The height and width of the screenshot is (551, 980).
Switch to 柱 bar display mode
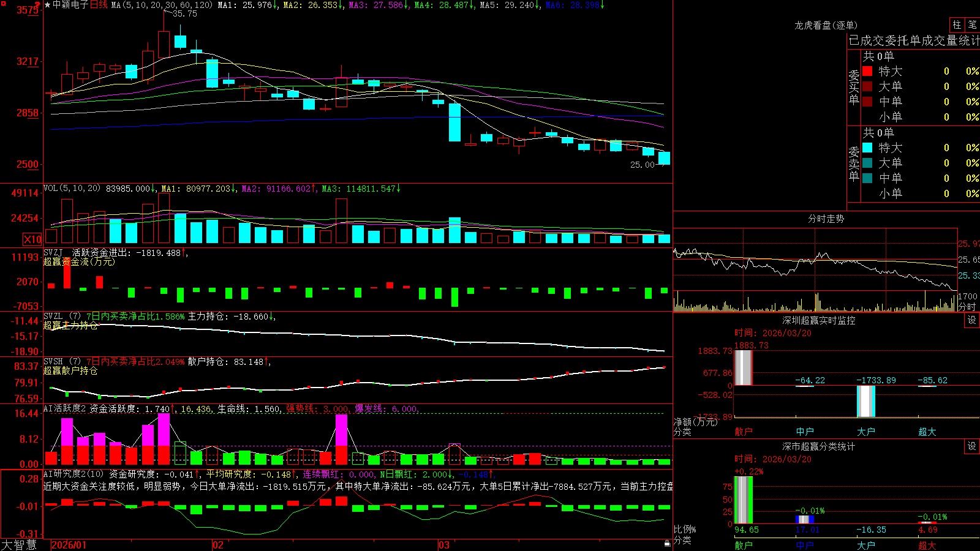tap(957, 24)
